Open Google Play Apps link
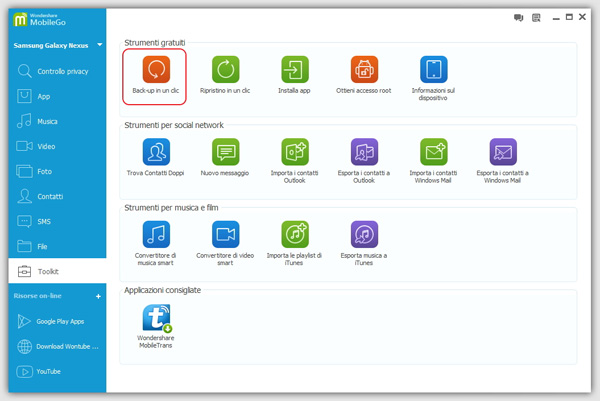Image resolution: width=600 pixels, height=401 pixels. tap(57, 321)
